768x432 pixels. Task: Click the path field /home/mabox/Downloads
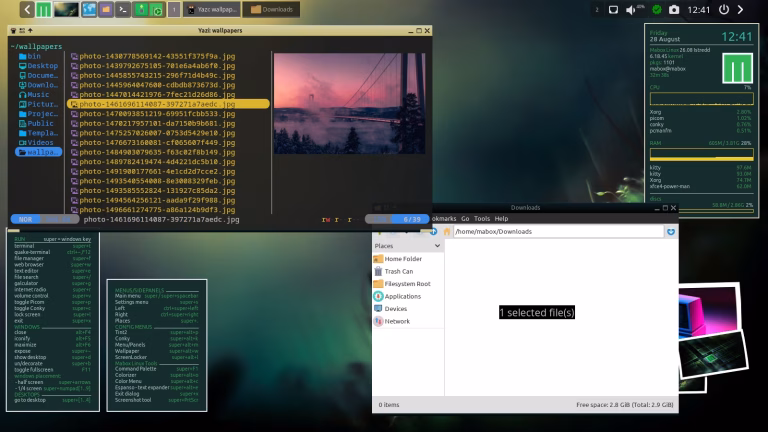[x=558, y=231]
